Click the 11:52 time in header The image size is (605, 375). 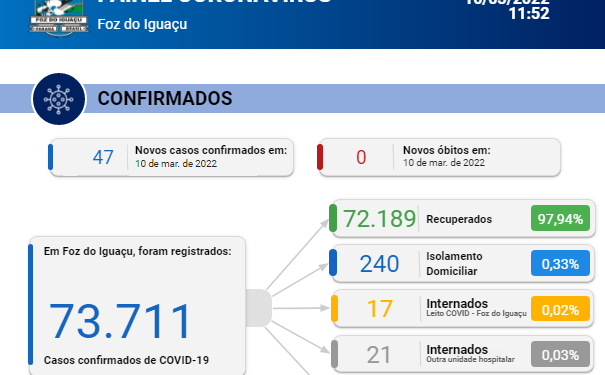(x=529, y=14)
